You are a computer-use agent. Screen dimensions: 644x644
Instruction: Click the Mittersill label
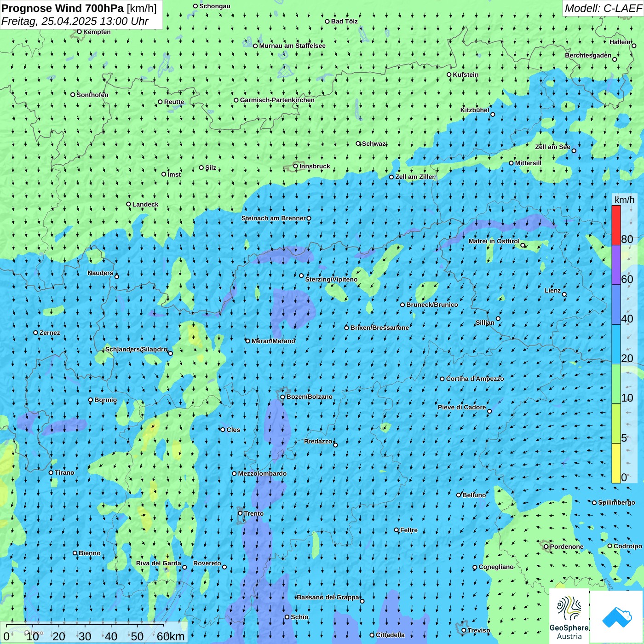click(x=528, y=163)
